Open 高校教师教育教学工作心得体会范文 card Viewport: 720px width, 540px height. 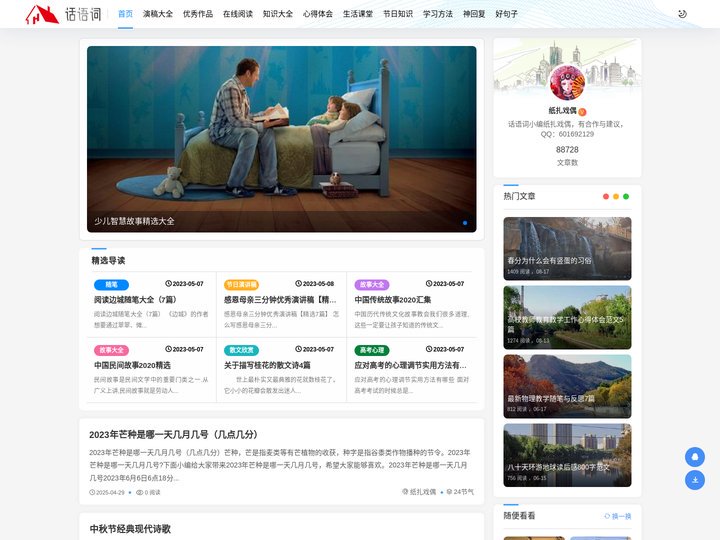(567, 317)
